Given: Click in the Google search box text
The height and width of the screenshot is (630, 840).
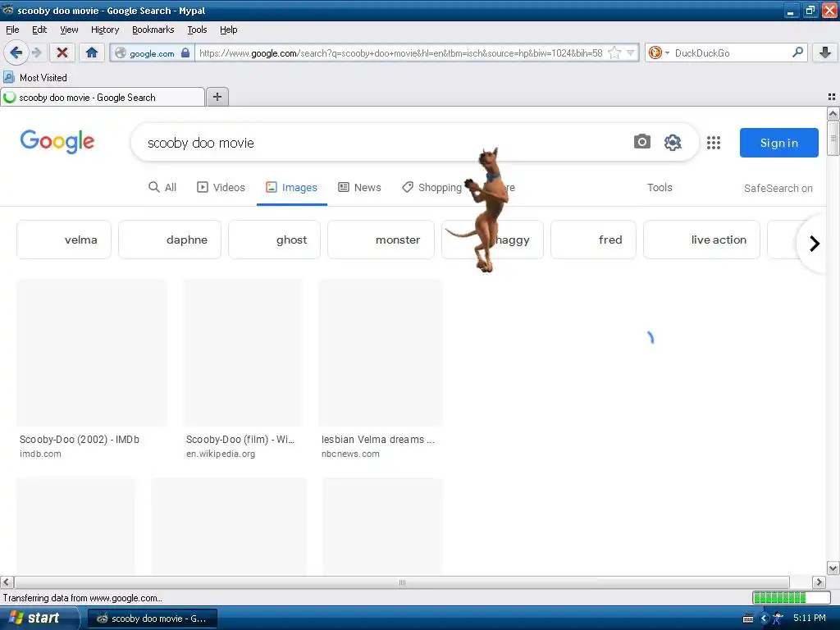Looking at the screenshot, I should point(201,143).
